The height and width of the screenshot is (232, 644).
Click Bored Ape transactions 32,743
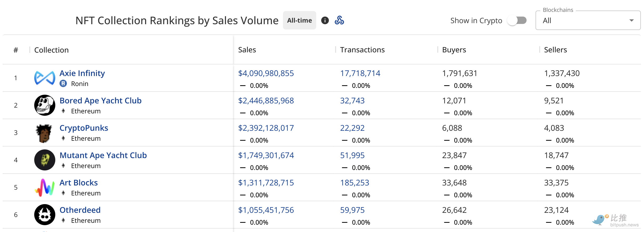(352, 100)
